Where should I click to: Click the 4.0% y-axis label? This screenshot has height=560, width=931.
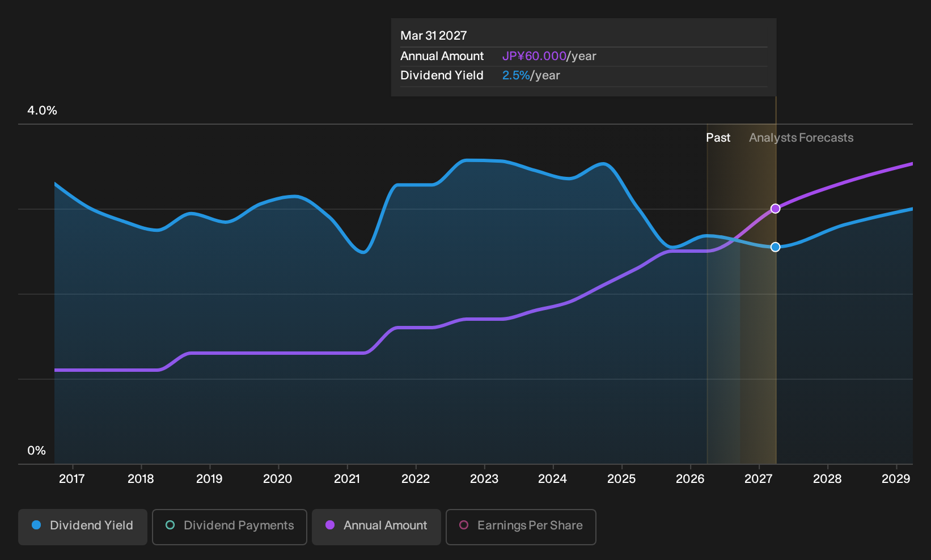pyautogui.click(x=43, y=111)
